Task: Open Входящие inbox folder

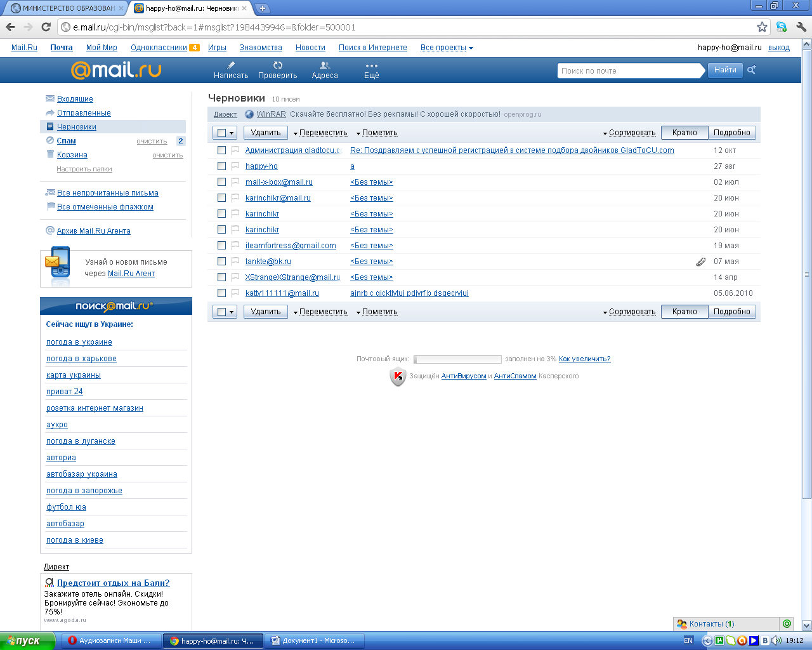Action: (75, 98)
